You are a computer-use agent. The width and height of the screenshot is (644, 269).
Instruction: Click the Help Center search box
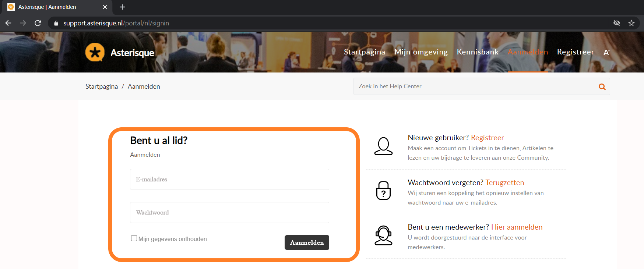[475, 86]
